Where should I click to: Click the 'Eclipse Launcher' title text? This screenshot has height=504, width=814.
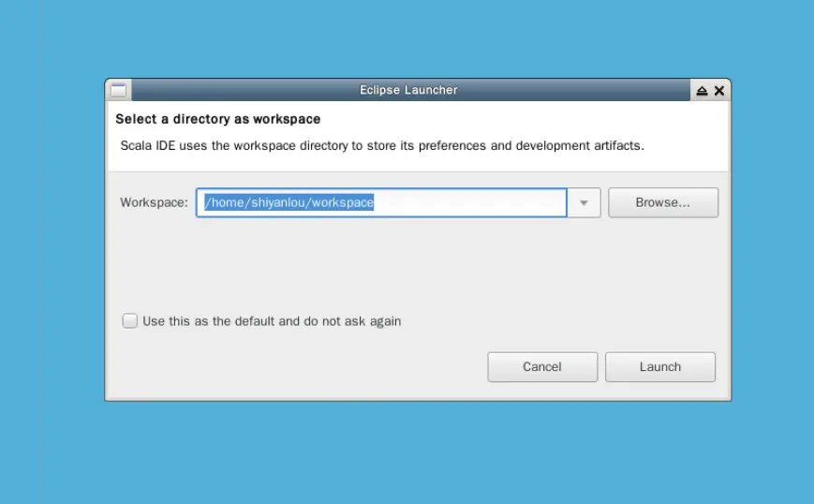point(408,90)
